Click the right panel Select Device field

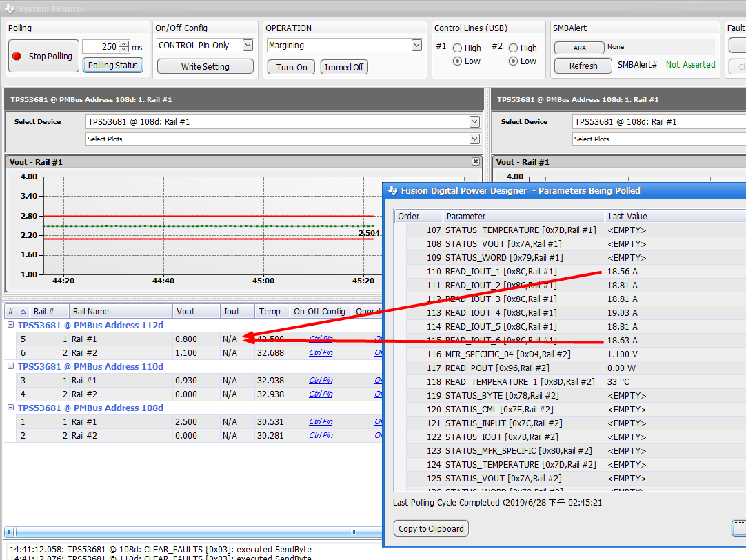(x=659, y=122)
